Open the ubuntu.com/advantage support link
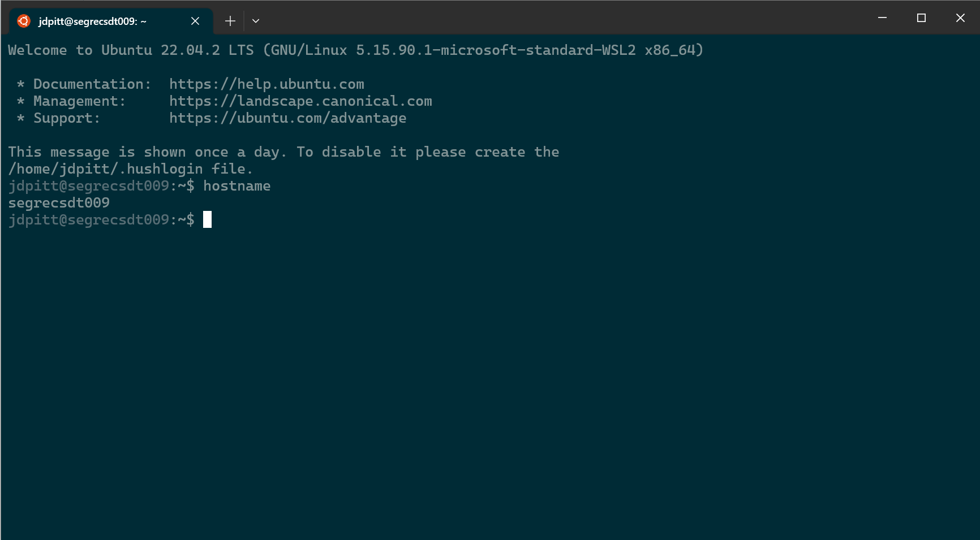This screenshot has height=540, width=980. point(287,118)
